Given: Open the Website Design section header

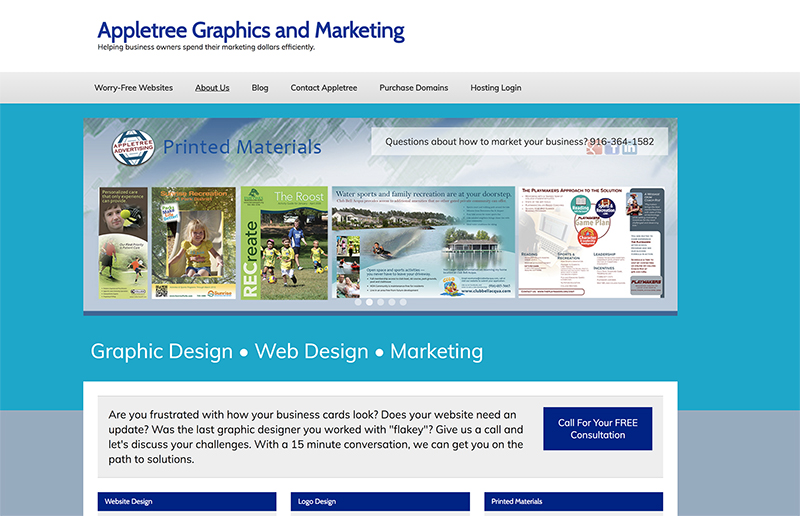Looking at the screenshot, I should 187,501.
